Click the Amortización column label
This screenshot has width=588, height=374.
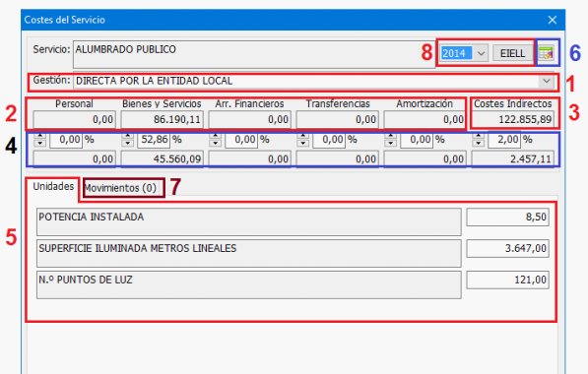425,103
